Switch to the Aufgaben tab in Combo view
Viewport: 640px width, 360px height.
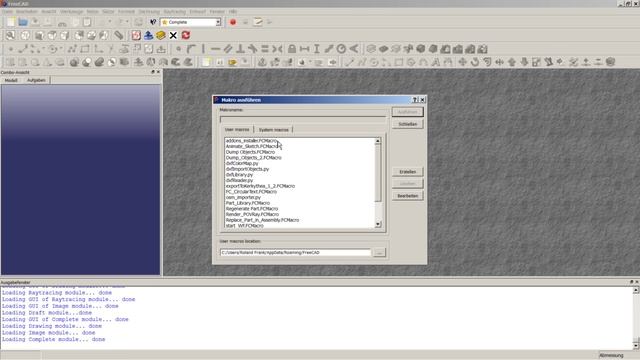pos(36,80)
